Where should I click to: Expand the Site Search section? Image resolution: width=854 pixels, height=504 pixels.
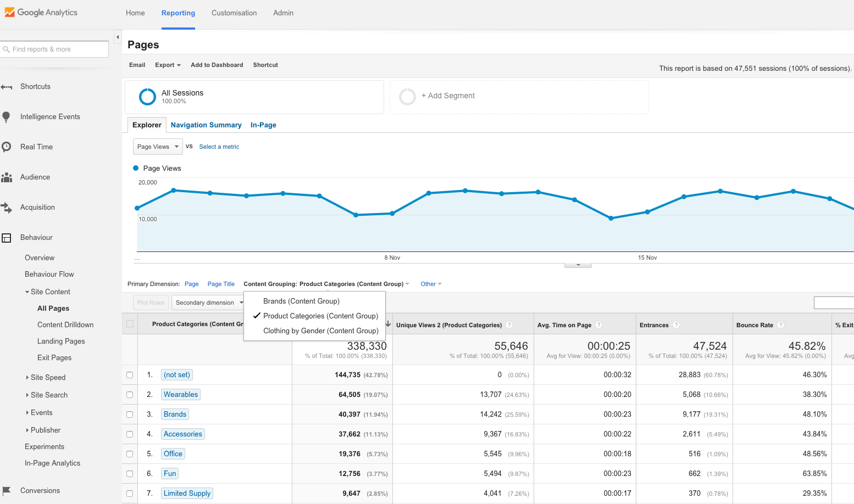tap(27, 395)
